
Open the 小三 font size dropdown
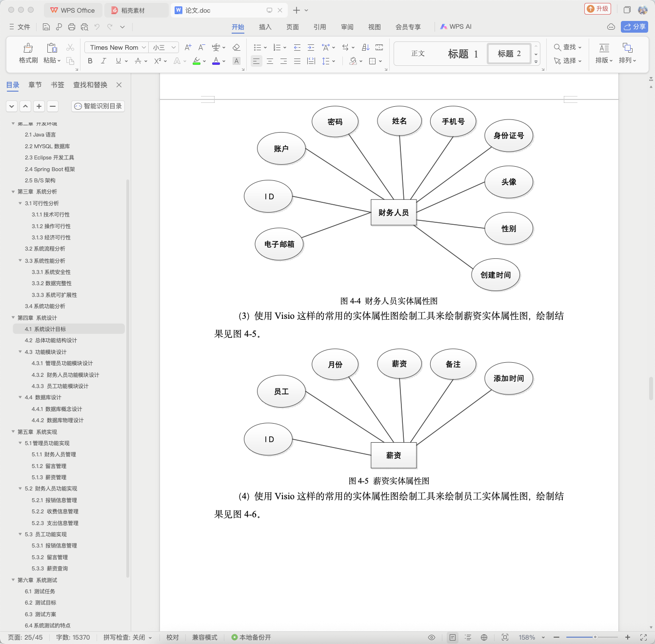164,47
